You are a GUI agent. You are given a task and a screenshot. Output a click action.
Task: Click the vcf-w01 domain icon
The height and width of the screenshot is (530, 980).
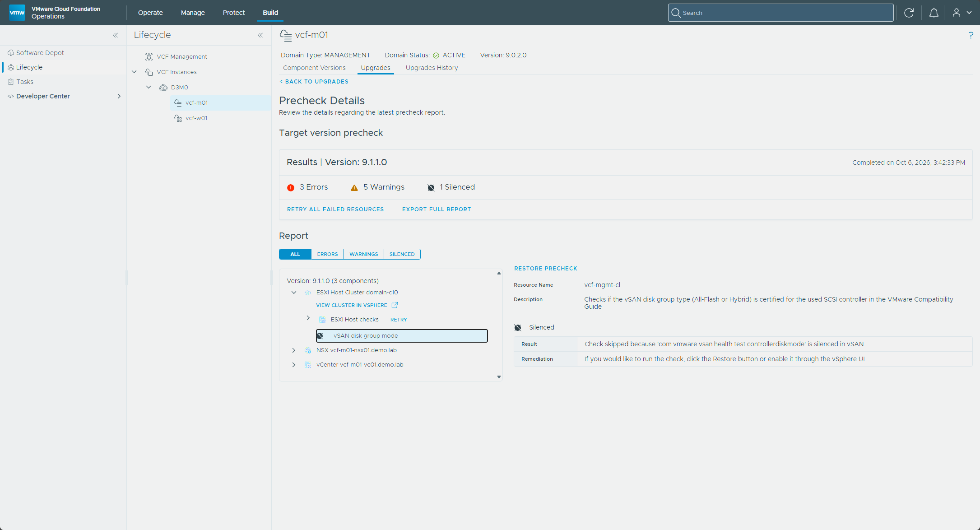tap(178, 118)
